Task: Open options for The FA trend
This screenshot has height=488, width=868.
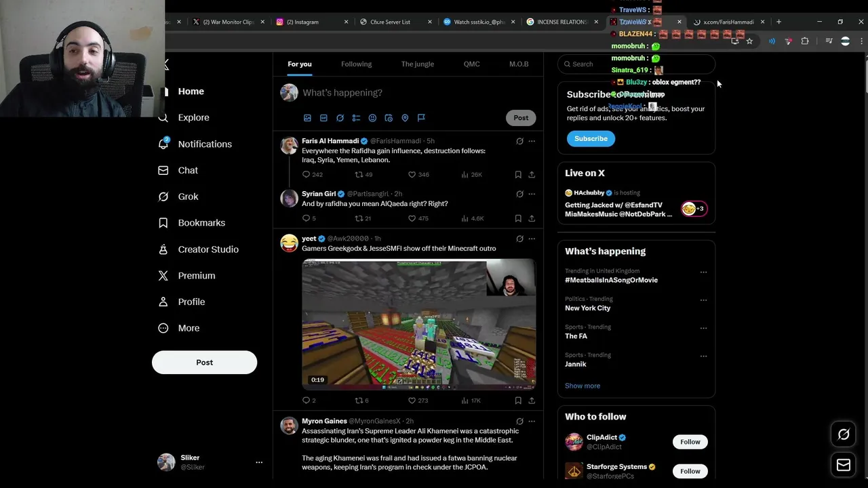Action: [x=703, y=328]
